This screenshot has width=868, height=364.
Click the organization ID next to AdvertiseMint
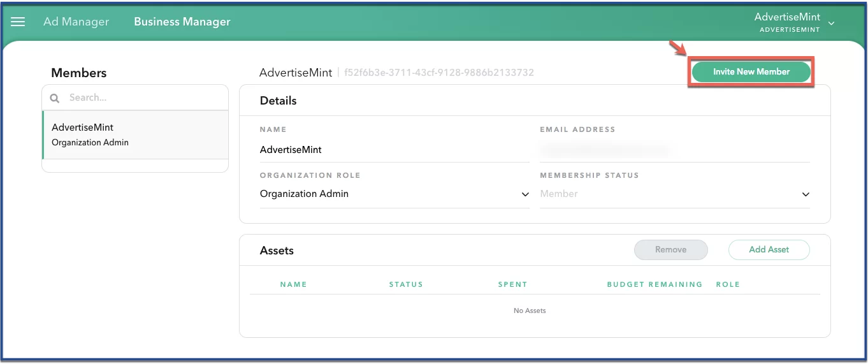(x=438, y=73)
